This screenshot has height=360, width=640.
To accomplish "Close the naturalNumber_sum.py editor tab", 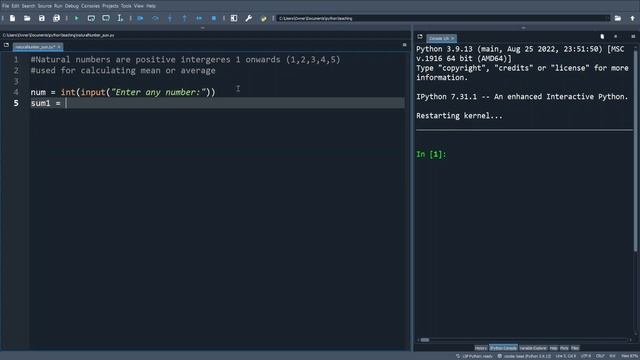I will [59, 47].
